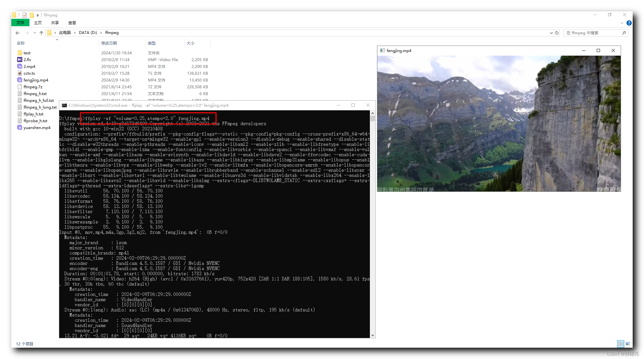The width and height of the screenshot is (644, 359).
Task: Navigate to DATA (D:) via the breadcrumb
Action: [88, 33]
